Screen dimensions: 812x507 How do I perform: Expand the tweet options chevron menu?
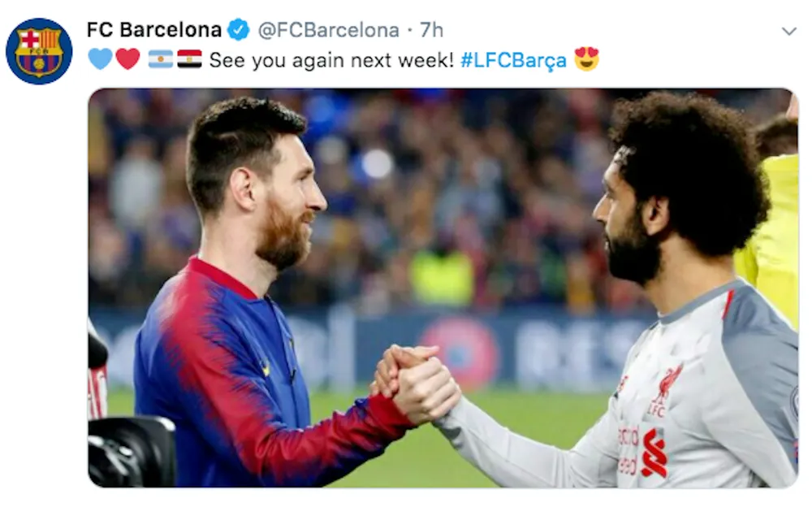(x=788, y=32)
